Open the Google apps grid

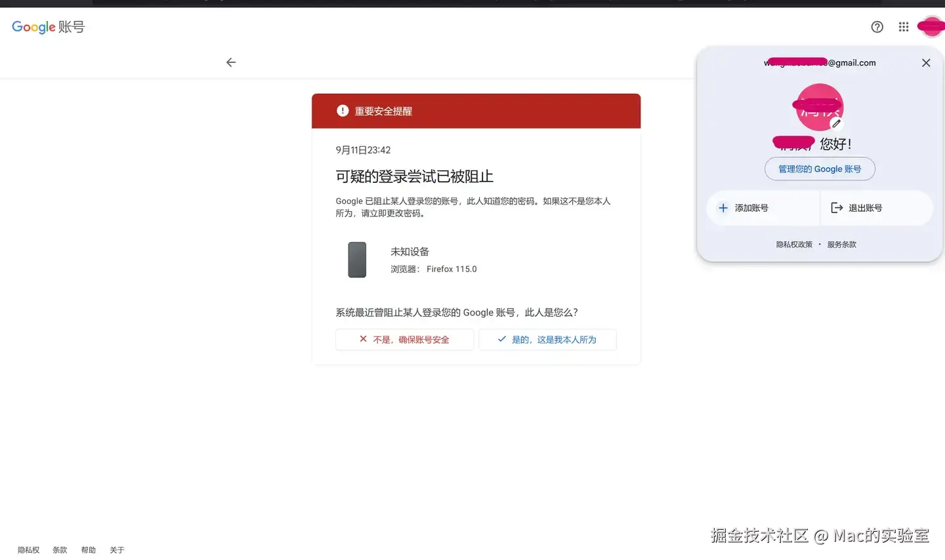pos(904,27)
